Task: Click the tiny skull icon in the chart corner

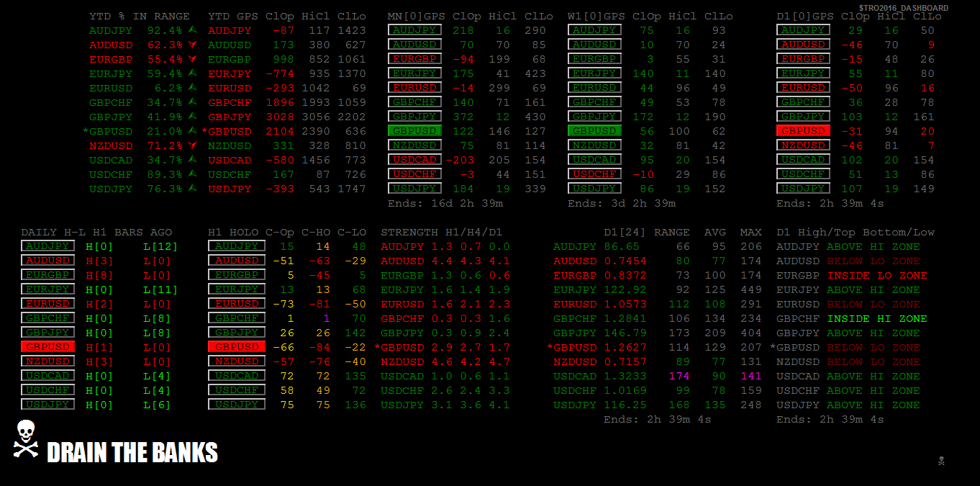Action: point(941,461)
